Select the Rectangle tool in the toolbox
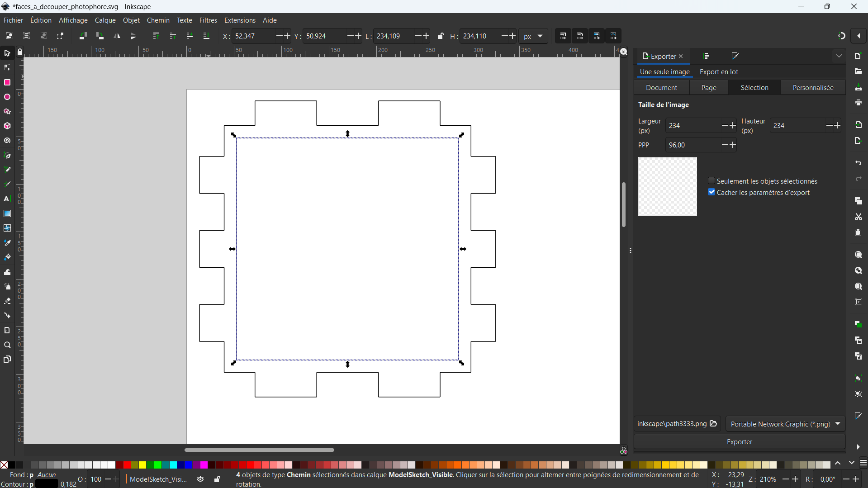The height and width of the screenshot is (488, 868). (x=7, y=82)
